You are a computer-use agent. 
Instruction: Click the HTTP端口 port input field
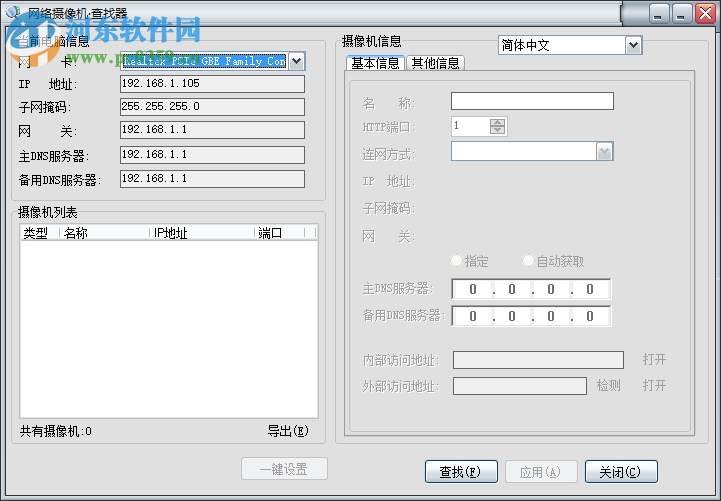tap(471, 126)
